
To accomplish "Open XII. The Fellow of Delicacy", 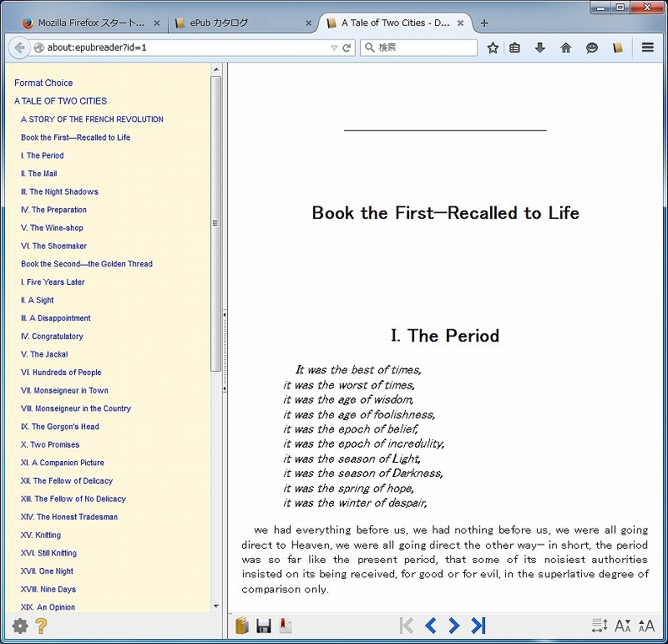I will (67, 481).
